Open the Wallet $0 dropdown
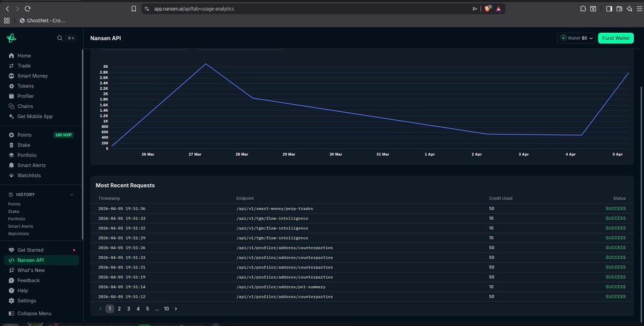 (576, 38)
